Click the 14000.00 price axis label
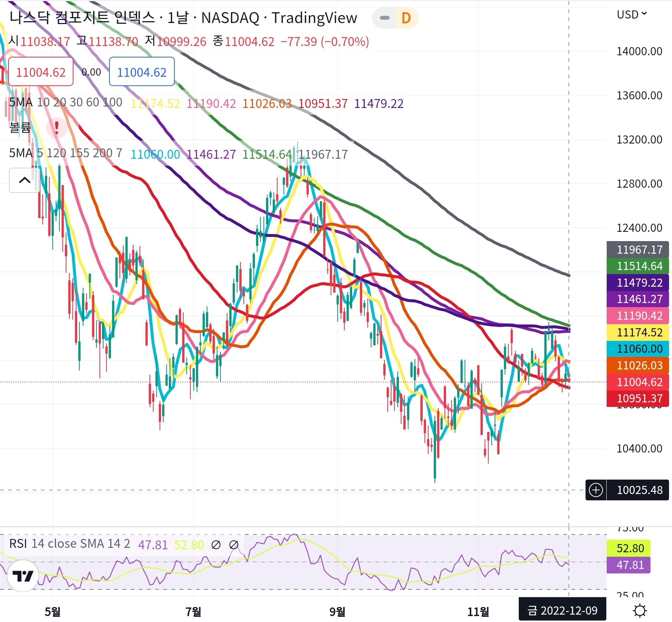This screenshot has height=622, width=672. [x=639, y=51]
